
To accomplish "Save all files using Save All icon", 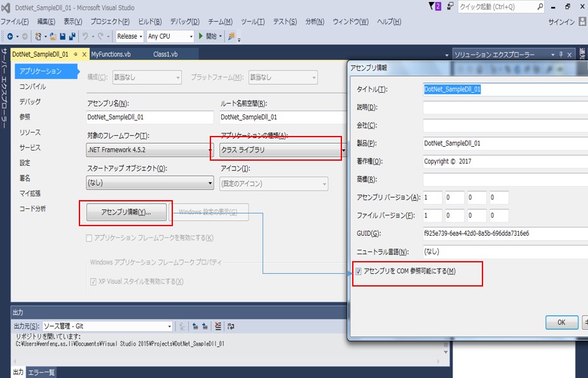I will [71, 36].
